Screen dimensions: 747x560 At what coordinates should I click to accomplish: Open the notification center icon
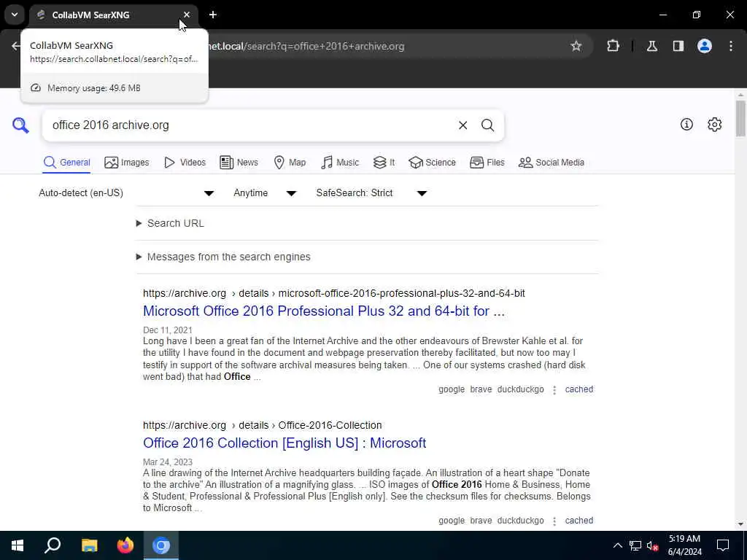tap(723, 545)
